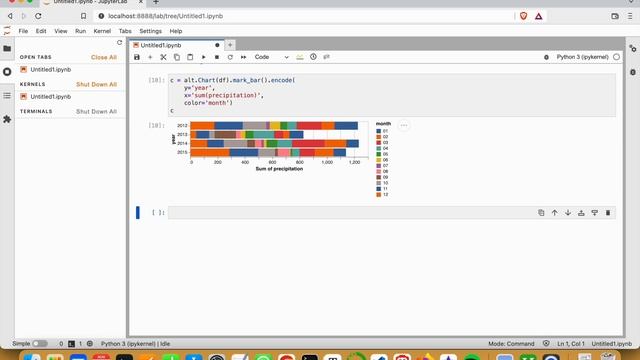Bookmark this page in the browser

[83, 16]
